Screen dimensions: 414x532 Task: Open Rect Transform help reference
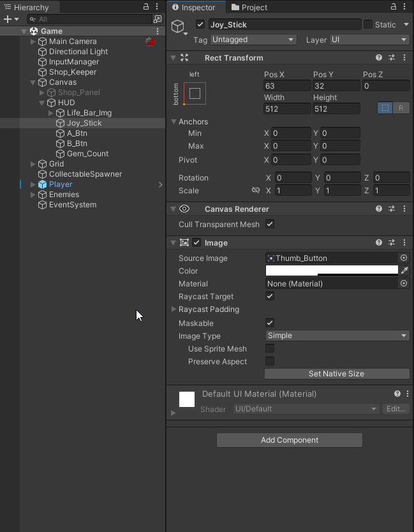(x=379, y=57)
